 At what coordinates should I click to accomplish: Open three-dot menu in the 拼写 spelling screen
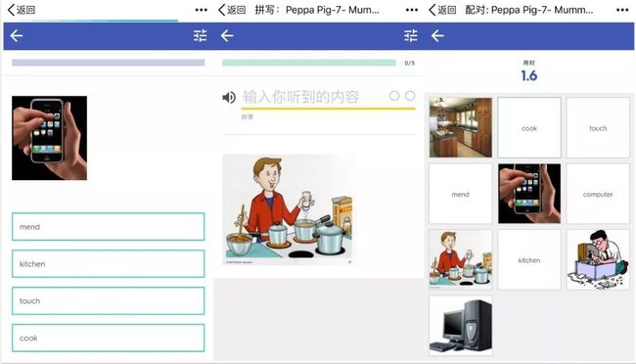[412, 10]
